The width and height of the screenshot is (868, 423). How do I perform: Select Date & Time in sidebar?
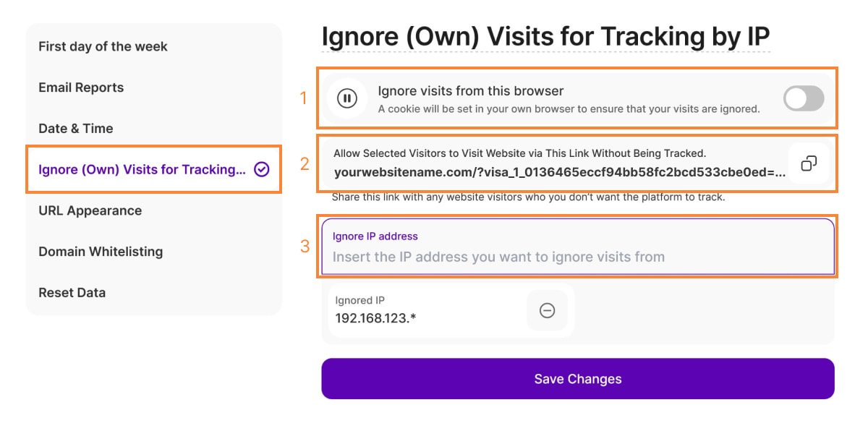(76, 129)
